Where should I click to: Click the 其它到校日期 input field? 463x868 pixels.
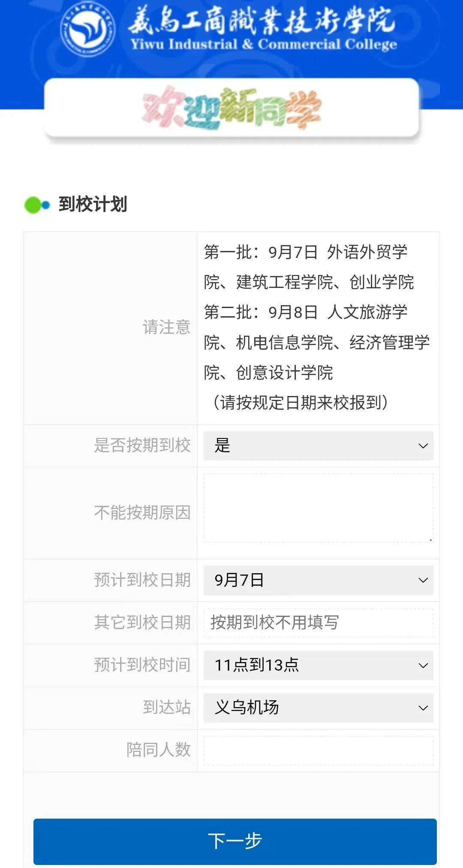click(x=318, y=623)
